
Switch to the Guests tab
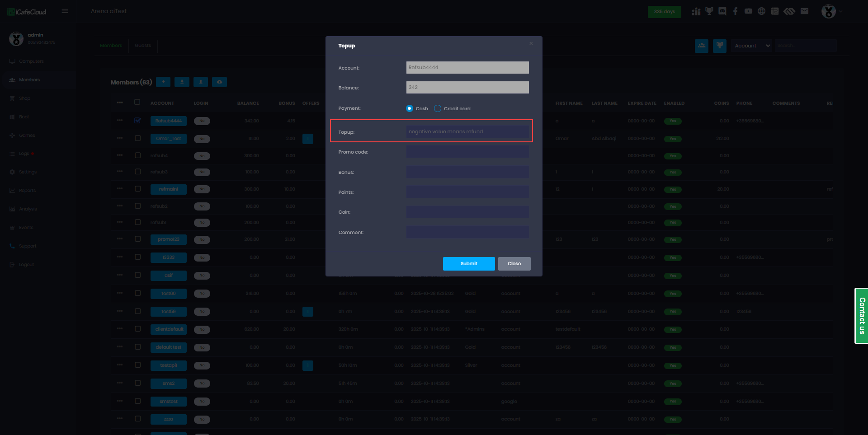coord(143,46)
